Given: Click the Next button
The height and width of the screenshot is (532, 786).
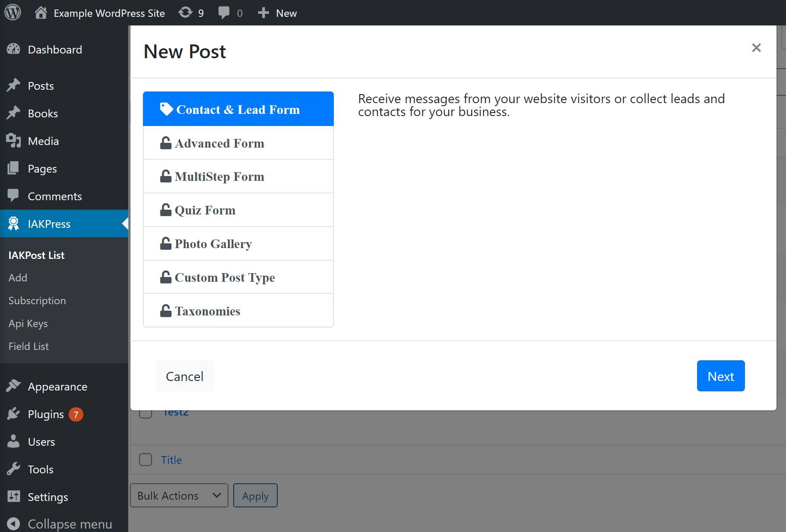Looking at the screenshot, I should pos(721,376).
